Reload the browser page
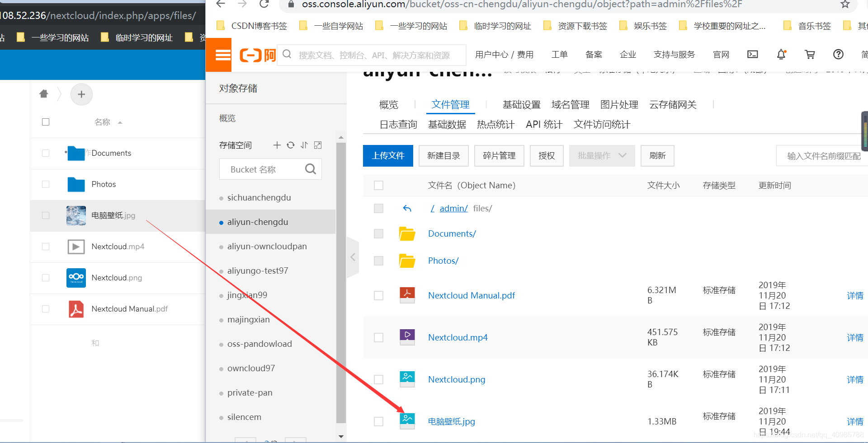Screen dimensions: 868x443 click(264, 4)
